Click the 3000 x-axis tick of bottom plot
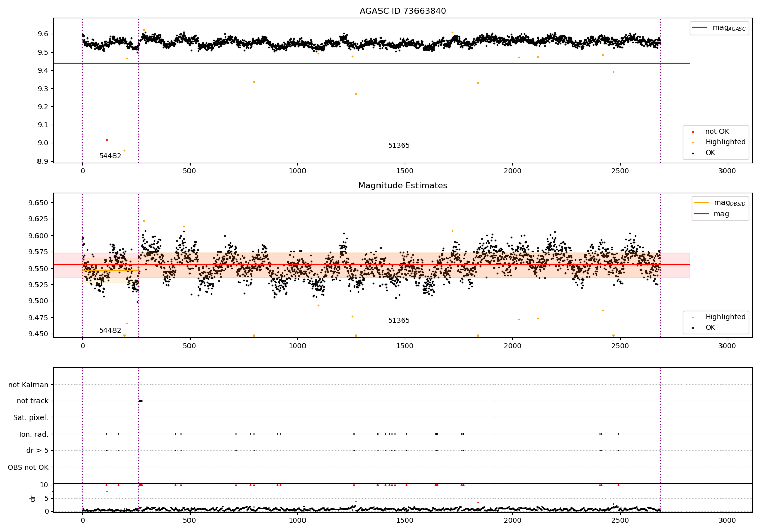 pyautogui.click(x=728, y=520)
